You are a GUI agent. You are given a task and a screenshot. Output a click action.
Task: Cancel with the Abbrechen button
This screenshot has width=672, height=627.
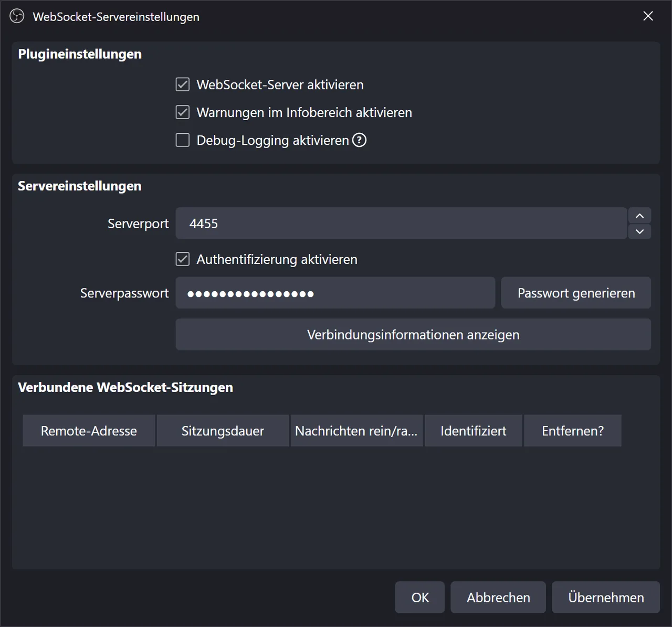coord(498,598)
